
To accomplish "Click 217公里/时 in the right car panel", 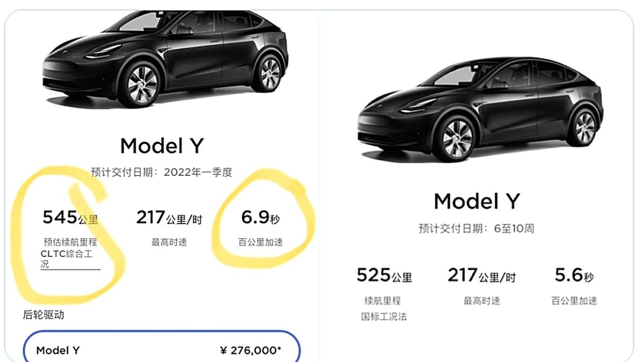I will [x=481, y=276].
